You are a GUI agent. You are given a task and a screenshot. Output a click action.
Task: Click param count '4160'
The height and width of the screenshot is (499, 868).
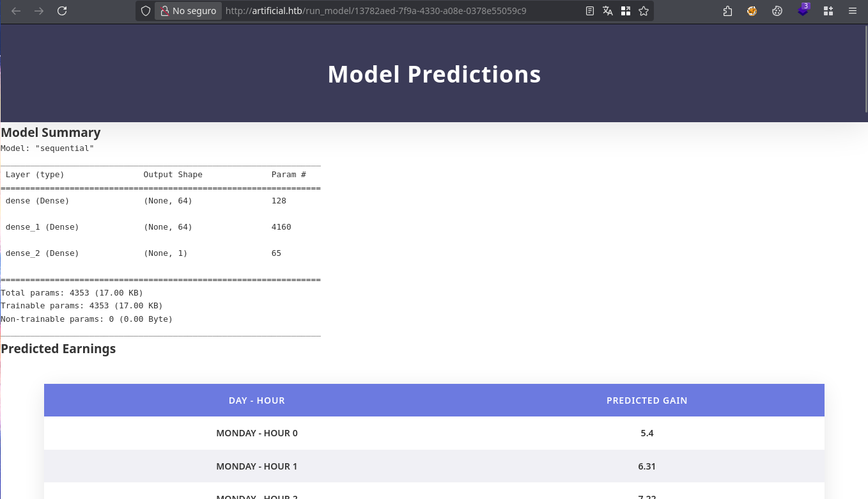pos(281,227)
